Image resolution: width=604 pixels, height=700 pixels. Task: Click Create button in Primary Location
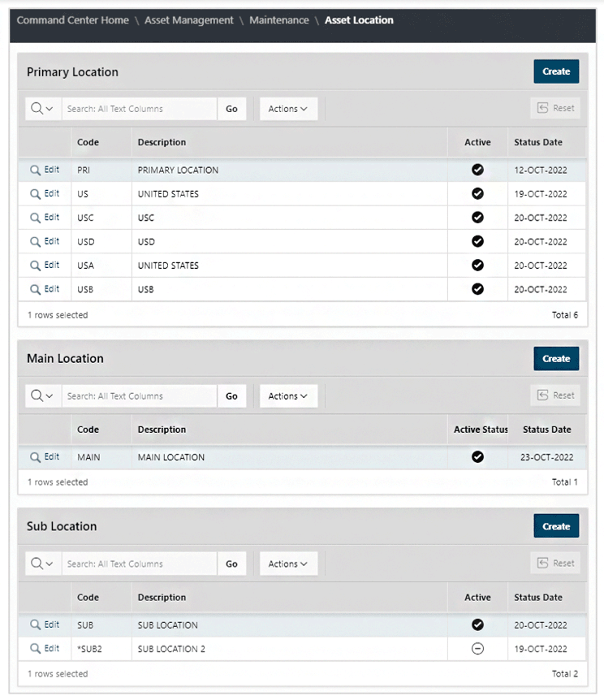click(x=556, y=71)
